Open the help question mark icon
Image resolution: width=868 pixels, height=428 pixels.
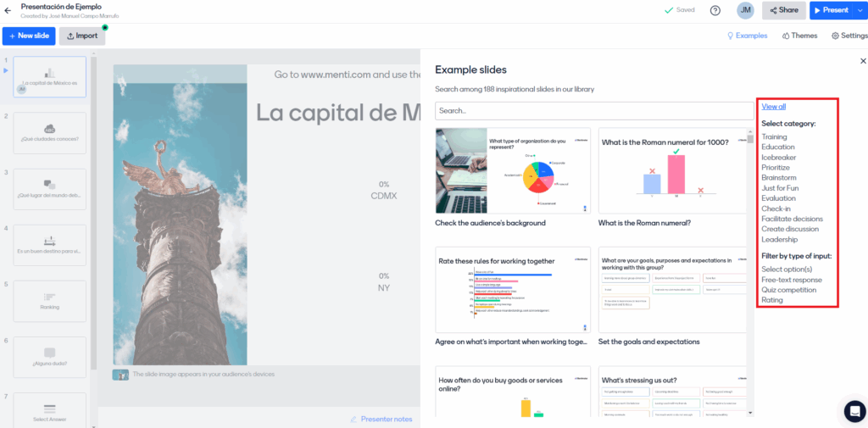point(715,10)
